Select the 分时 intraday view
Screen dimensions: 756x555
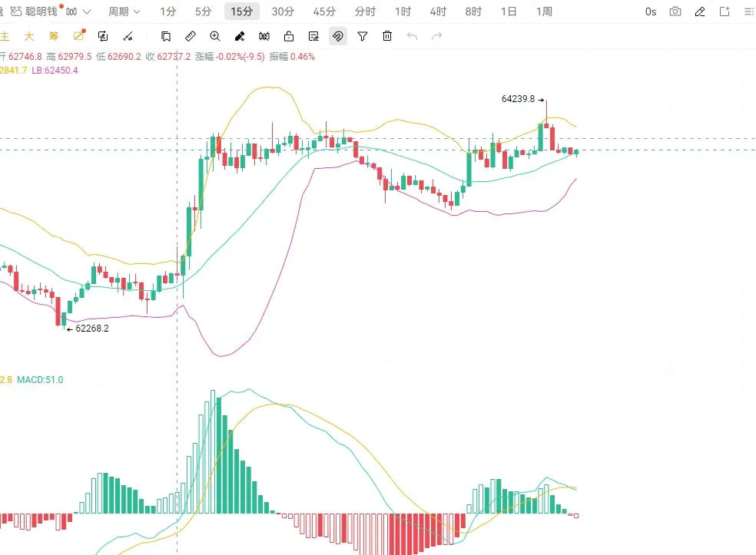coord(365,12)
